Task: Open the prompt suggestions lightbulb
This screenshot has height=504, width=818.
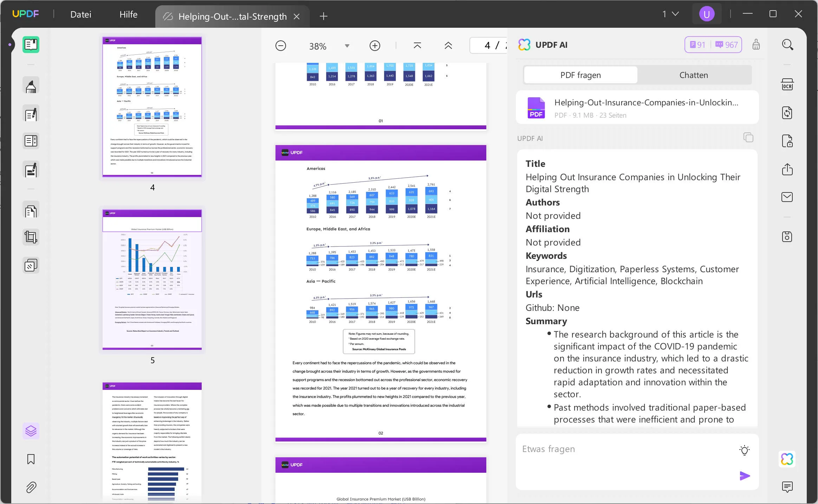Action: point(745,450)
